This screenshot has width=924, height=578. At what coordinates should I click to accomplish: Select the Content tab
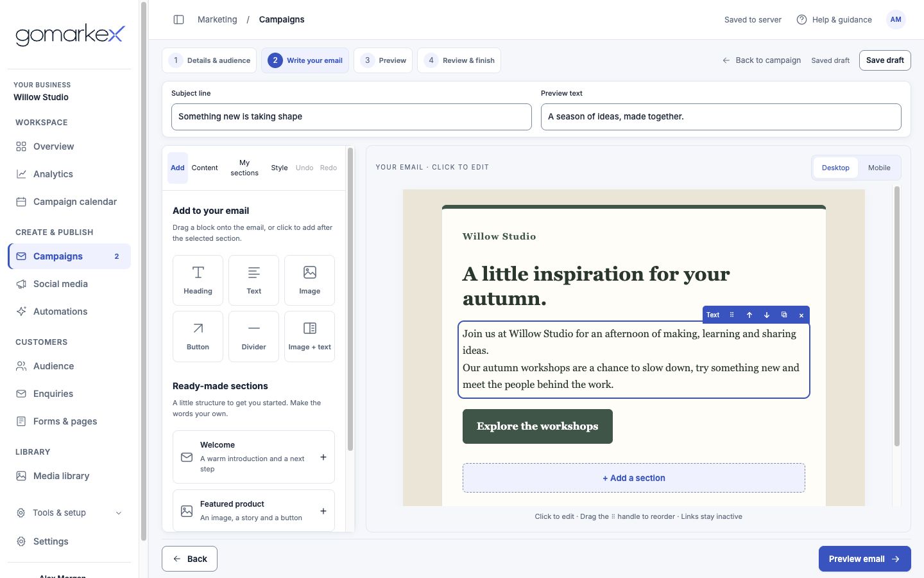(x=205, y=168)
